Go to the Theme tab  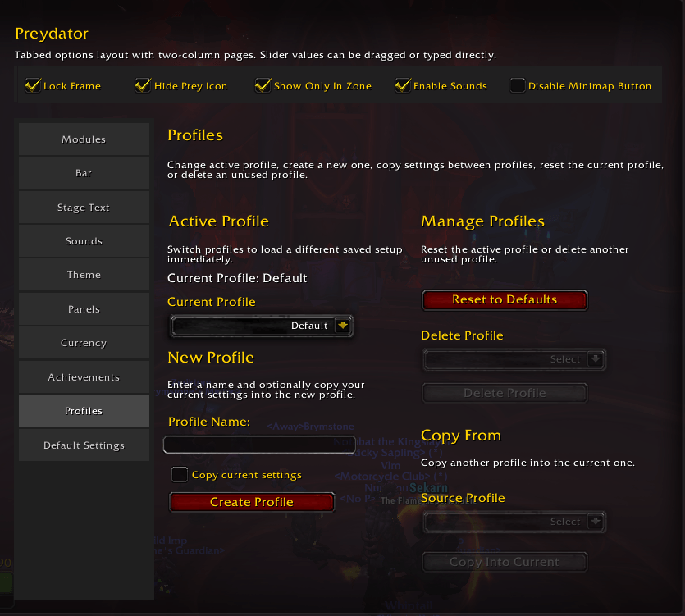[84, 275]
